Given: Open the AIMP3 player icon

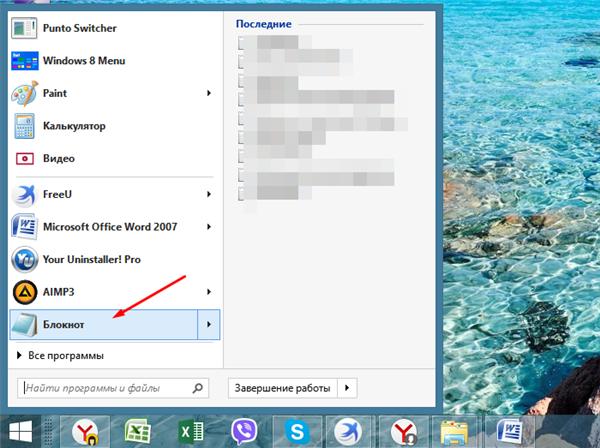Looking at the screenshot, I should (x=25, y=292).
